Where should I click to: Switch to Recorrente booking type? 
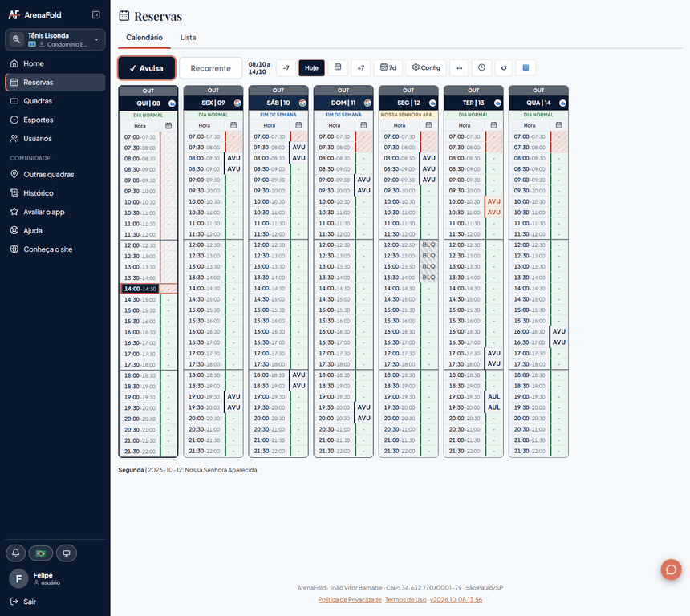pos(211,68)
